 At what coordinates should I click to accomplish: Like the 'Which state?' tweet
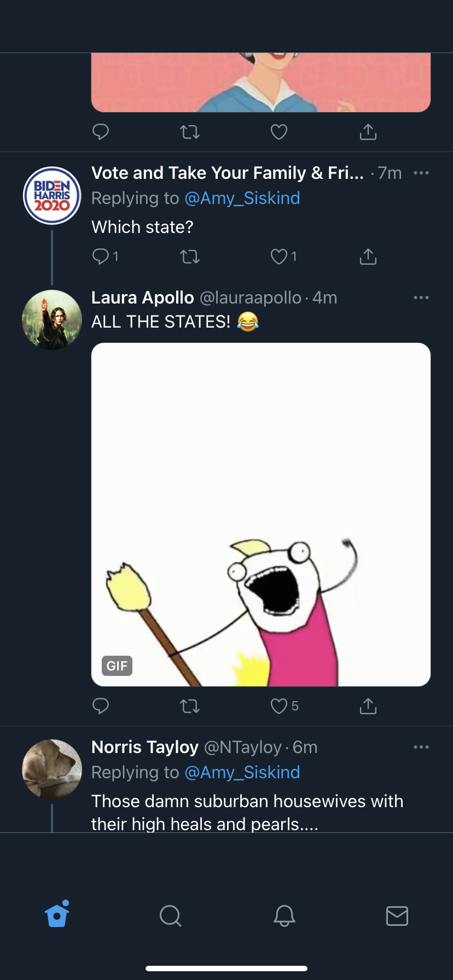pyautogui.click(x=279, y=256)
